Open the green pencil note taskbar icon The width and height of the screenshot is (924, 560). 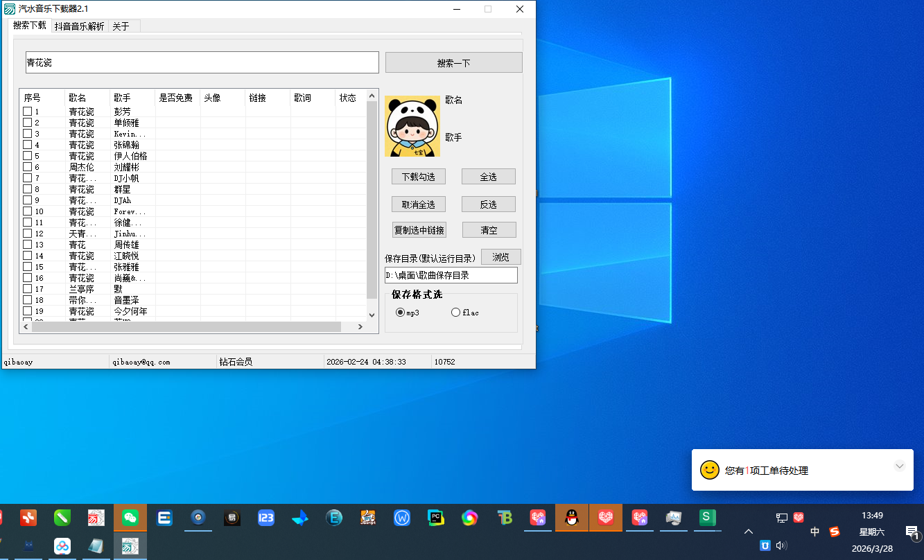pos(62,518)
